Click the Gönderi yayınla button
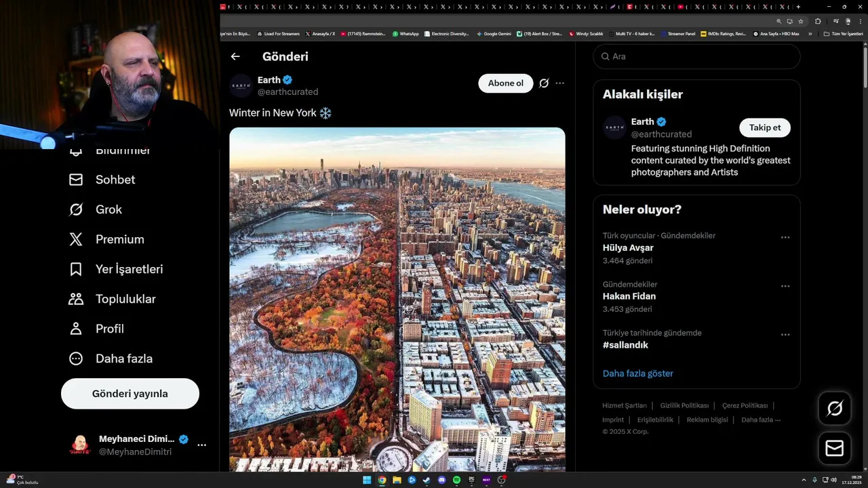868x488 pixels. pos(130,394)
